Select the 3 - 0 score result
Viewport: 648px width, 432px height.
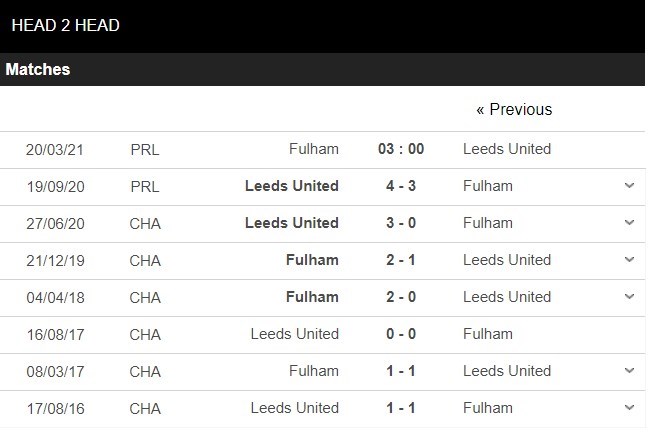point(401,223)
